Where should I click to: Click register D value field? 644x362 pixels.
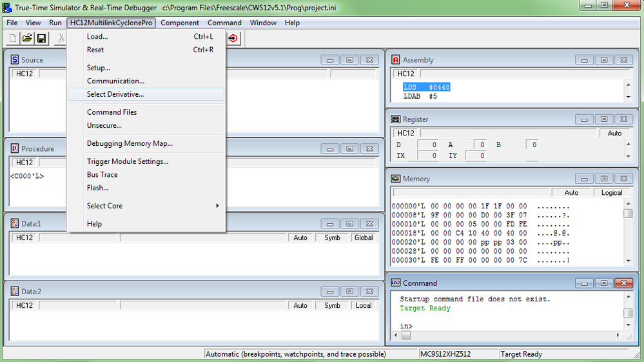click(x=427, y=145)
